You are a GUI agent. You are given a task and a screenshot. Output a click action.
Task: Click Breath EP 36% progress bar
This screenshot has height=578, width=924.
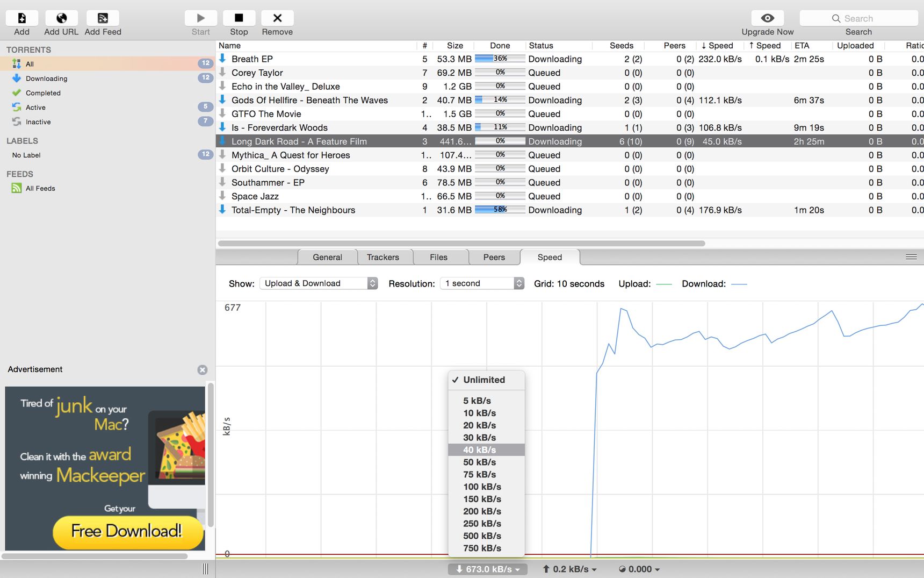[500, 58]
